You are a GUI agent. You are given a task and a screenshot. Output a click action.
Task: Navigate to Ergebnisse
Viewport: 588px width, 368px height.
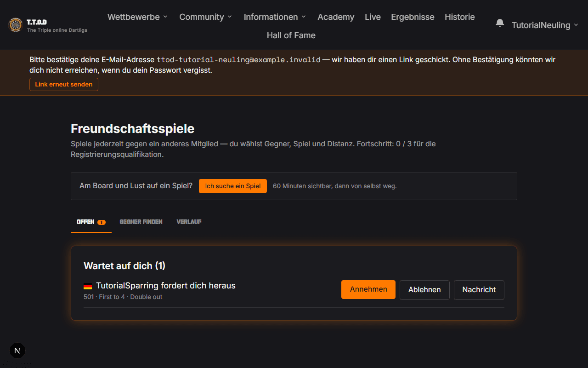pyautogui.click(x=413, y=17)
